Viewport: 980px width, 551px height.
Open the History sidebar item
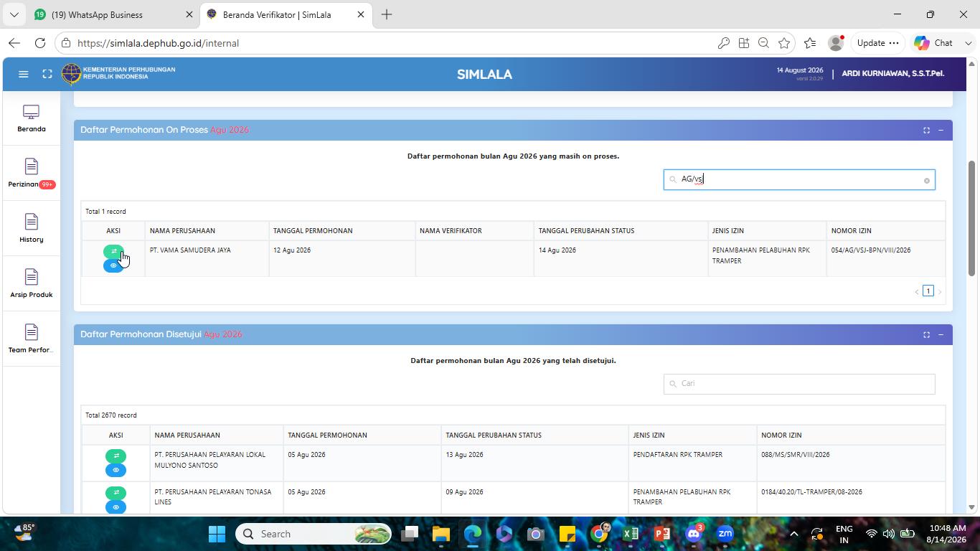click(31, 229)
